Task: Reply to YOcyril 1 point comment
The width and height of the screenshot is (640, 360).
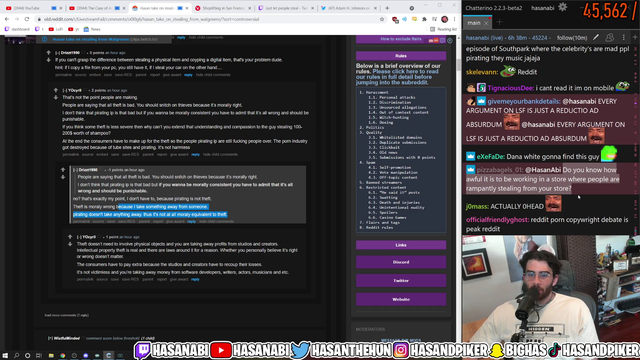Action: (x=195, y=280)
